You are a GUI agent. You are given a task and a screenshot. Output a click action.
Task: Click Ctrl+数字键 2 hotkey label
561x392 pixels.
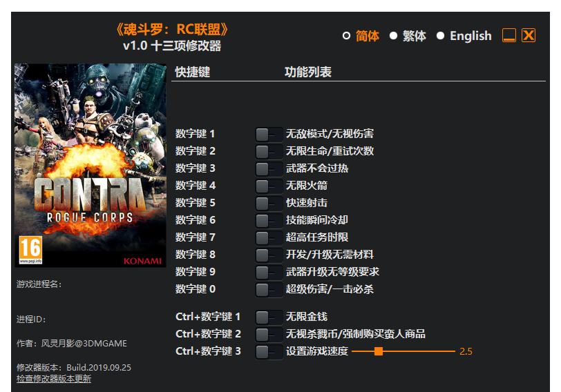[208, 334]
